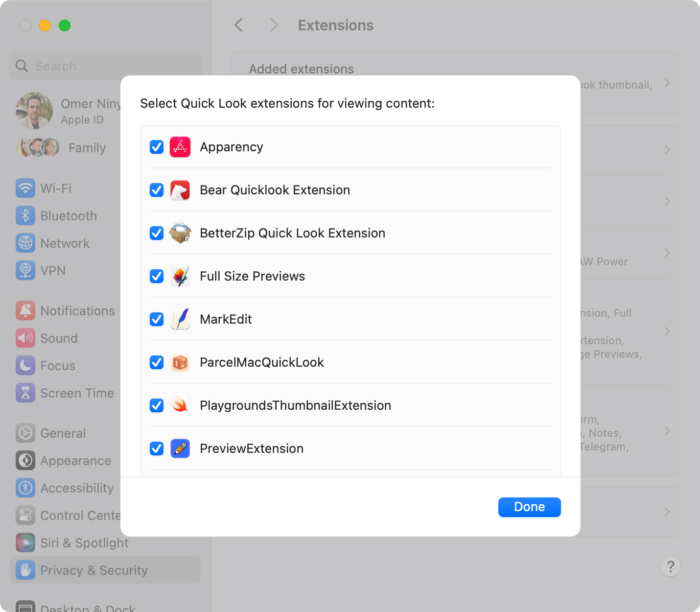The width and height of the screenshot is (700, 612).
Task: Uncheck PlaygroundsThumbnailExtension checkbox
Action: [157, 405]
